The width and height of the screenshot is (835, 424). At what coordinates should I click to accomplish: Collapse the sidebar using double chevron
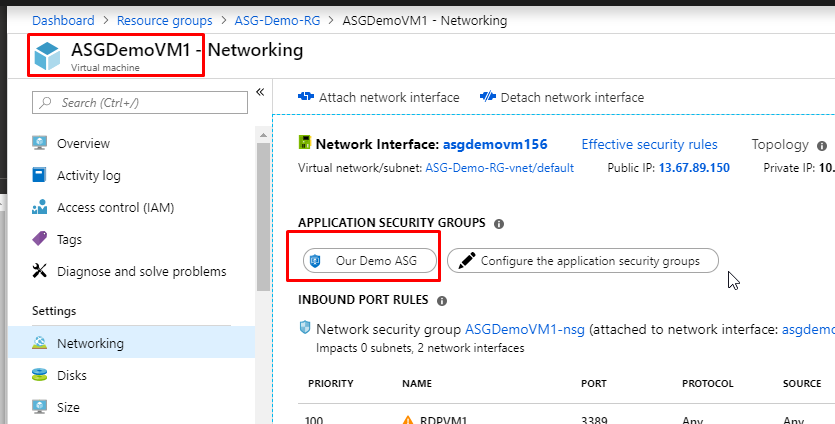(x=260, y=92)
